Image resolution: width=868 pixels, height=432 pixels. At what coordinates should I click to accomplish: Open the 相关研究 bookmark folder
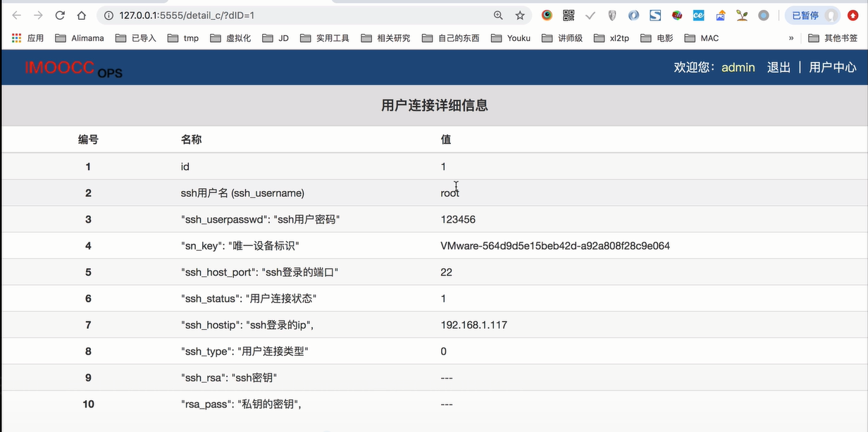(385, 38)
